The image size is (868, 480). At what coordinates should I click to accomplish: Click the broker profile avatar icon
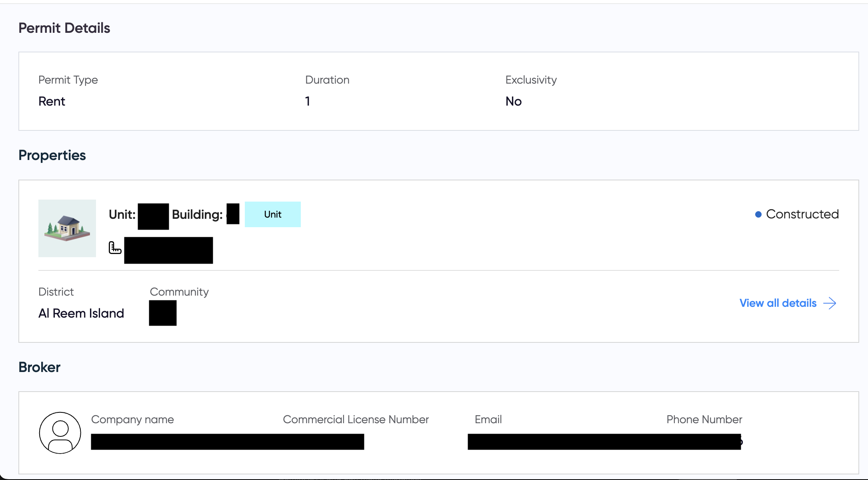pyautogui.click(x=60, y=433)
